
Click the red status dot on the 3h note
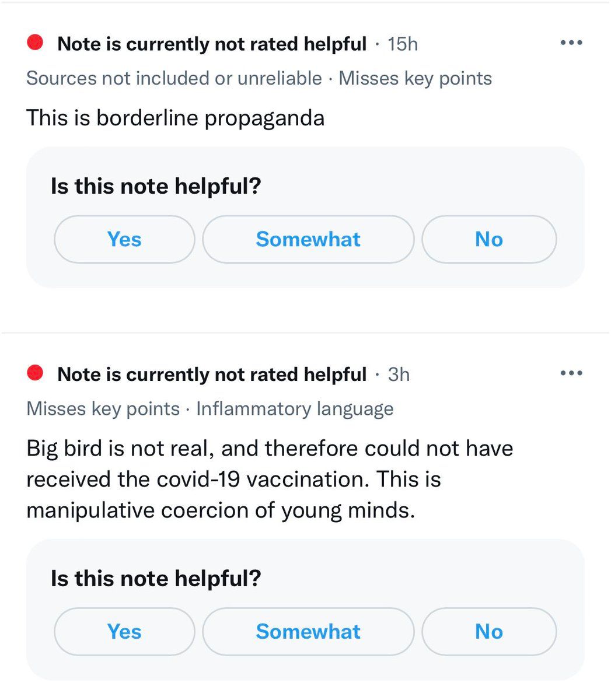pos(36,373)
